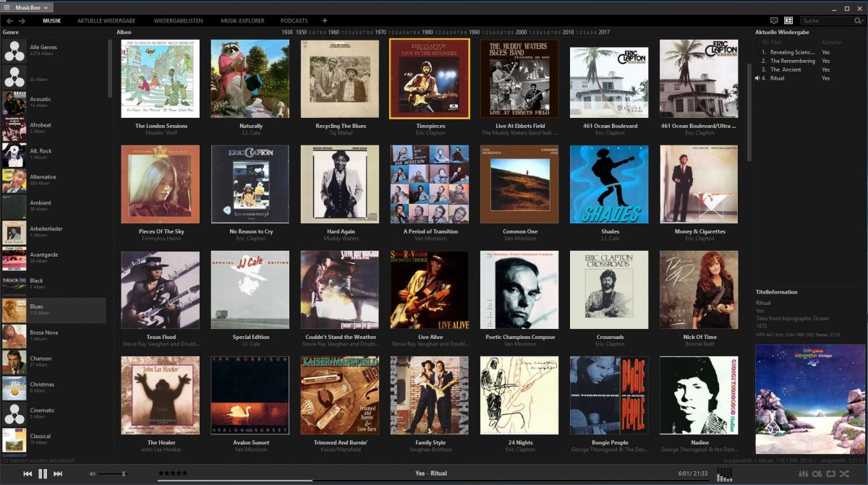868x485 pixels.
Task: Open the hamburger main menu
Action: [7, 7]
